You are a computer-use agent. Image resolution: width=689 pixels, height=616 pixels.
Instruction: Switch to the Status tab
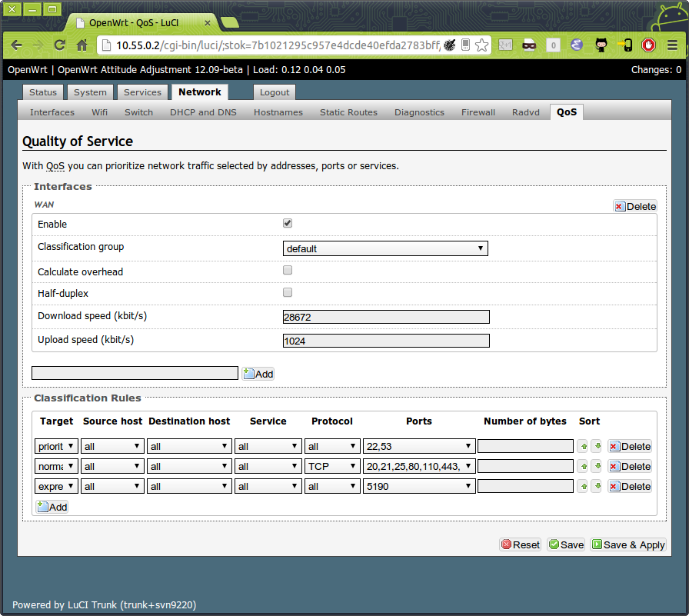43,92
